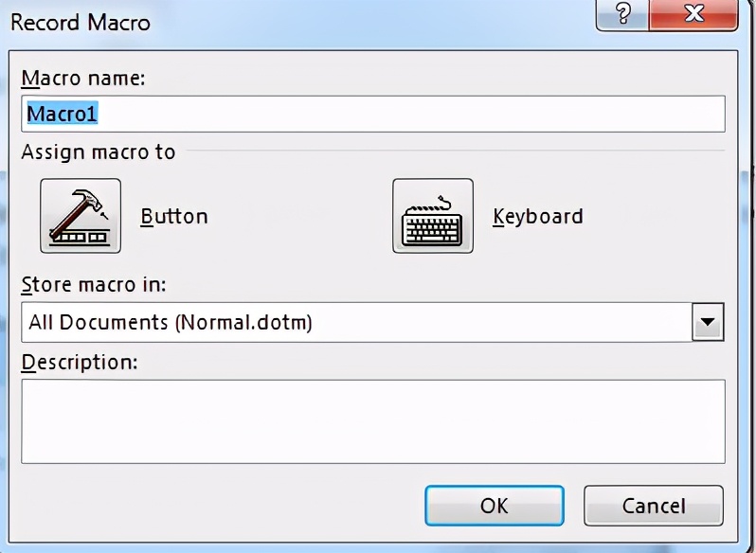Click inside the Description text box

click(x=372, y=421)
